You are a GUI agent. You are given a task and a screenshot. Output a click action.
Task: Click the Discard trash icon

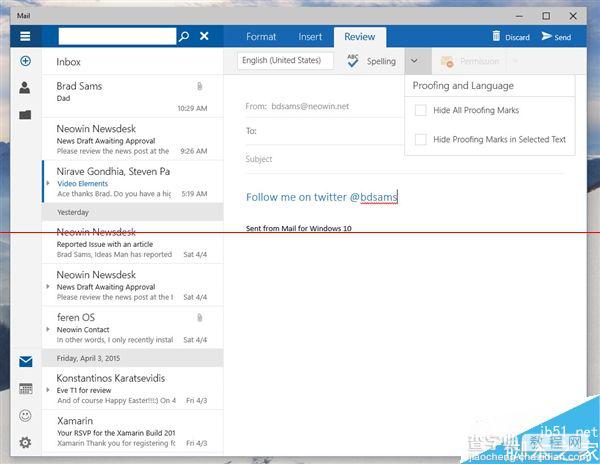(496, 36)
